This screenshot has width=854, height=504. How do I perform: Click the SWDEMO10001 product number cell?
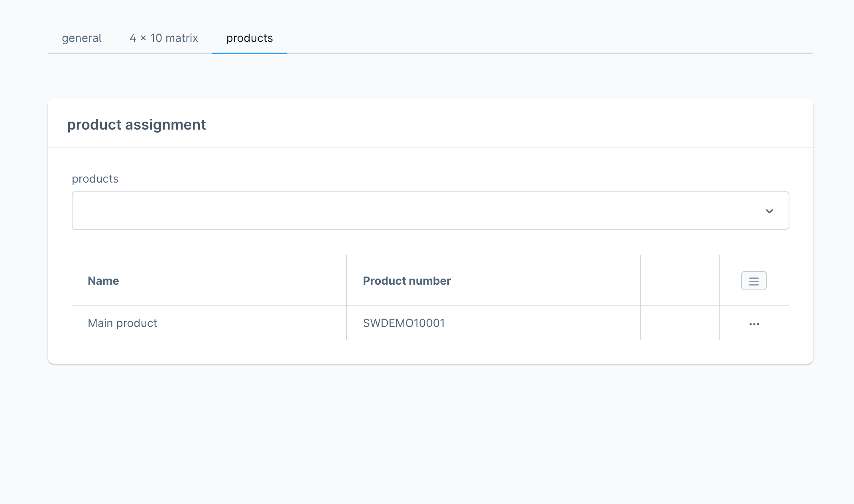tap(403, 323)
